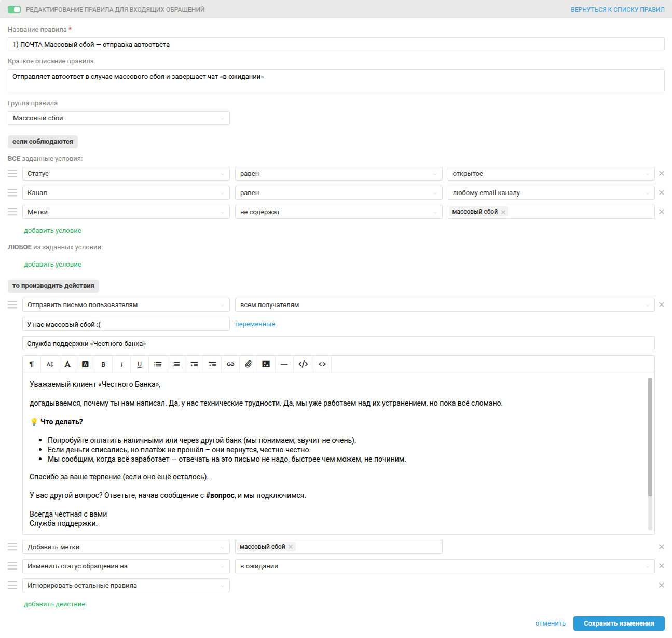Open the 'не содержат' operator dropdown
The height and width of the screenshot is (638, 672).
339,212
